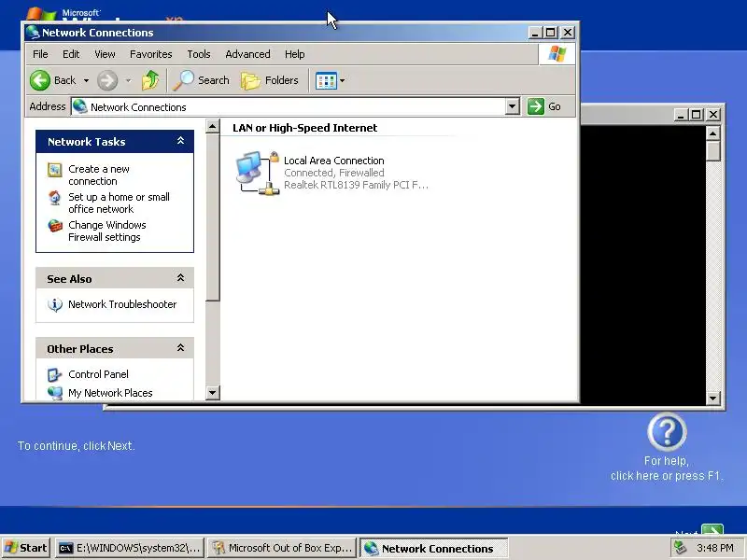Expand the Address bar dropdown arrow
Viewport: 747px width, 560px height.
coord(512,106)
